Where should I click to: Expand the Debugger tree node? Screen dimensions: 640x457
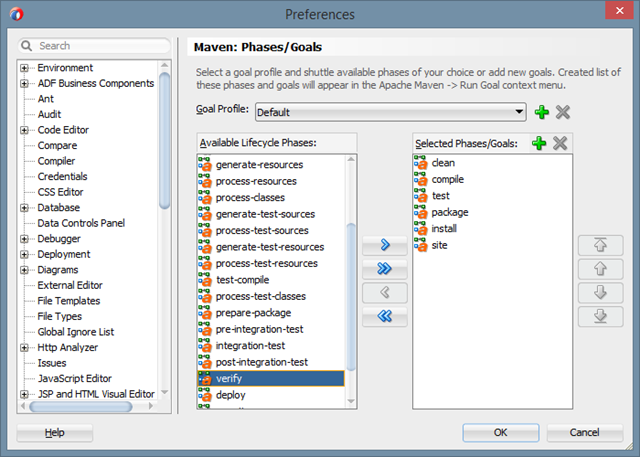point(25,239)
